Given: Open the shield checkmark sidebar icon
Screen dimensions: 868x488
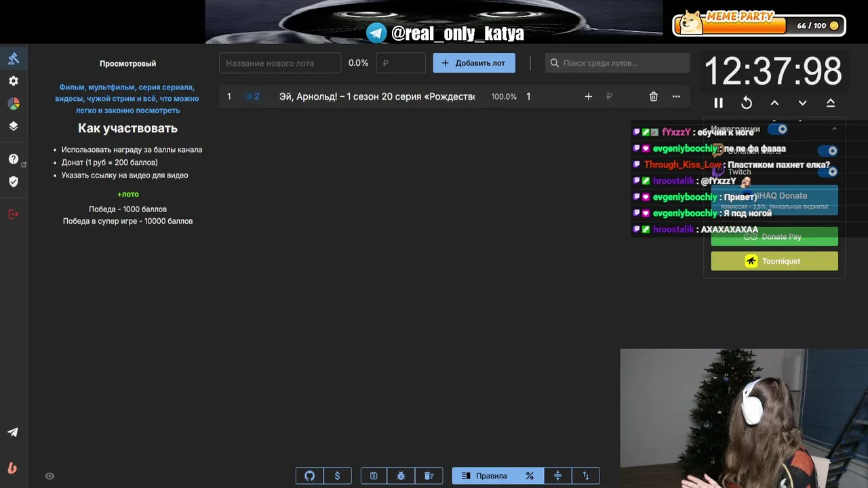Looking at the screenshot, I should click(14, 182).
